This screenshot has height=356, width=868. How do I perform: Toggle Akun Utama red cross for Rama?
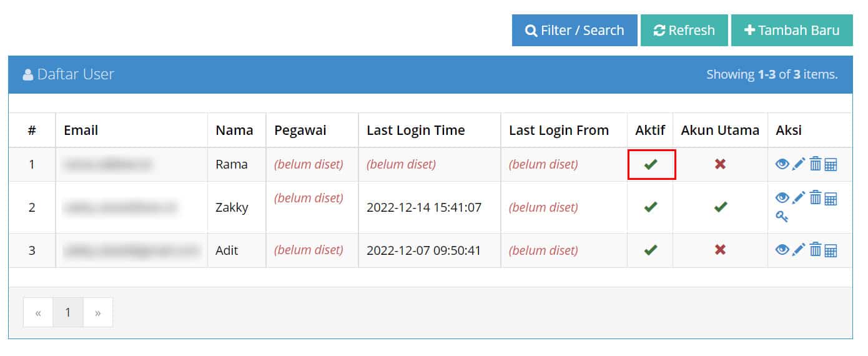click(720, 164)
